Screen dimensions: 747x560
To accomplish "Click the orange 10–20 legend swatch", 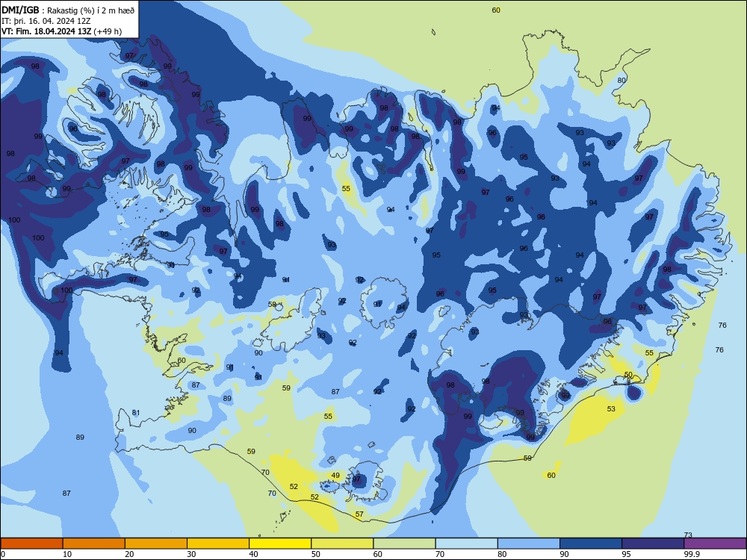I will 94,544.
